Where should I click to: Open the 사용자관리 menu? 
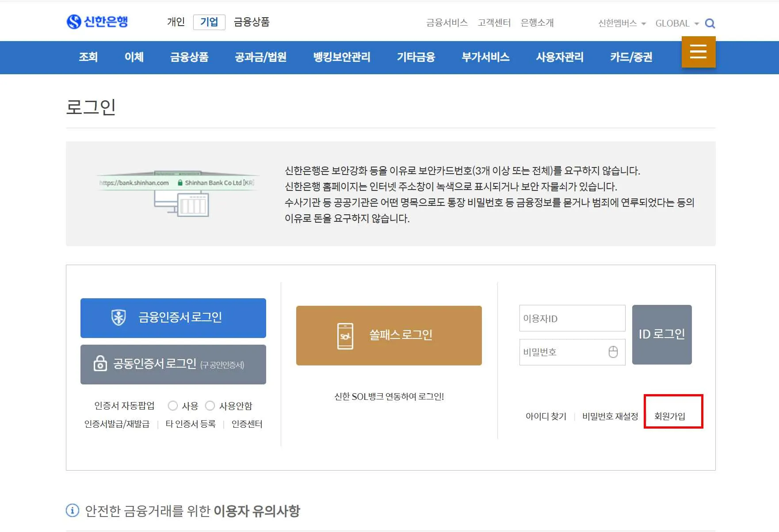[560, 57]
